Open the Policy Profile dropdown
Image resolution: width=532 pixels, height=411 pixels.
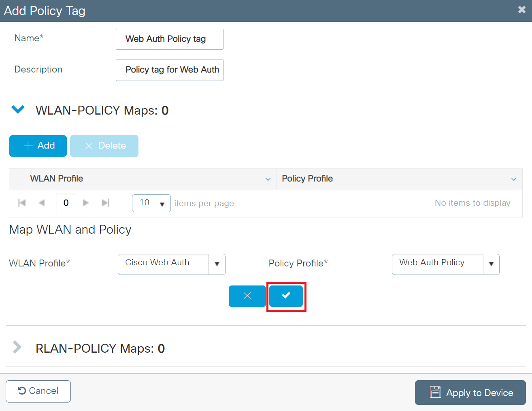(491, 264)
